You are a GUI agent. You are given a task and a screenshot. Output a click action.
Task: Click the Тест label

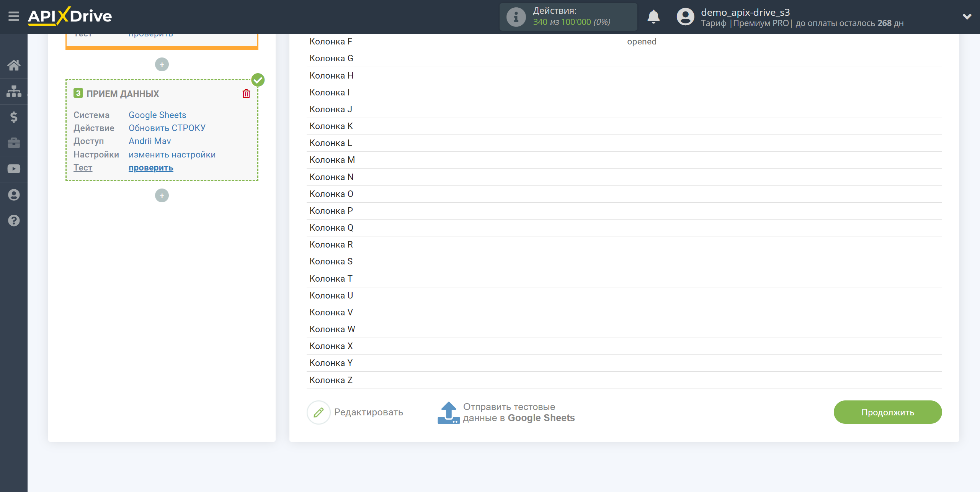pos(83,167)
